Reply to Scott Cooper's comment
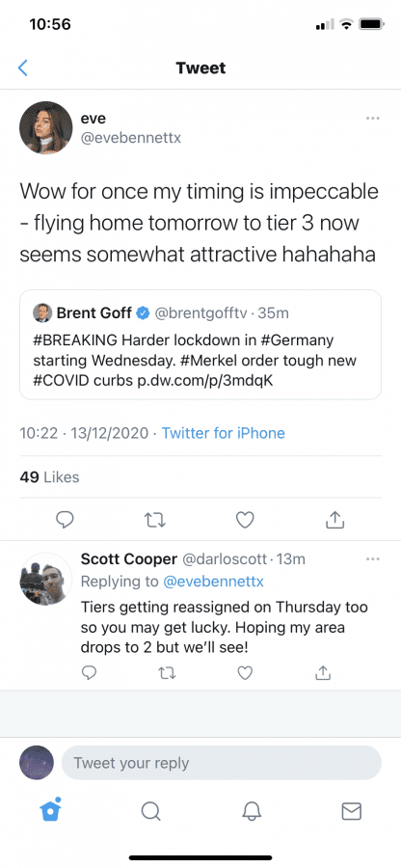 coord(89,672)
